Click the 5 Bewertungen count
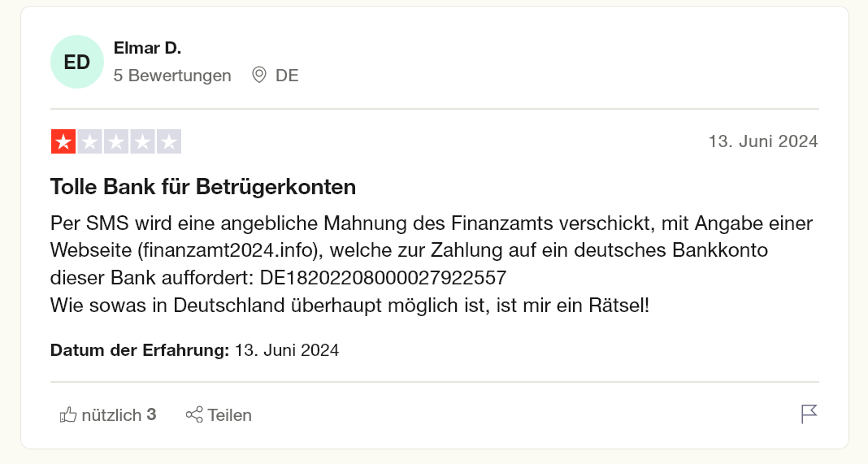 (172, 76)
